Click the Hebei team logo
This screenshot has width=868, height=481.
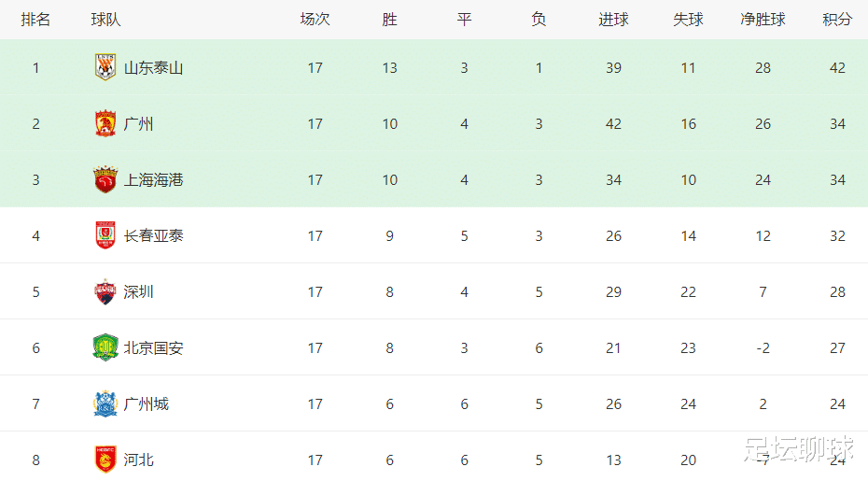pos(105,460)
